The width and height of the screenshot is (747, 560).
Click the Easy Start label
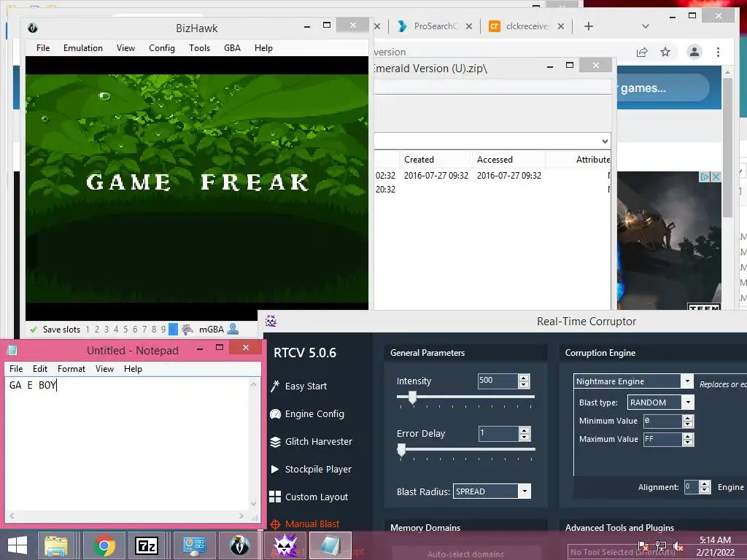(306, 386)
